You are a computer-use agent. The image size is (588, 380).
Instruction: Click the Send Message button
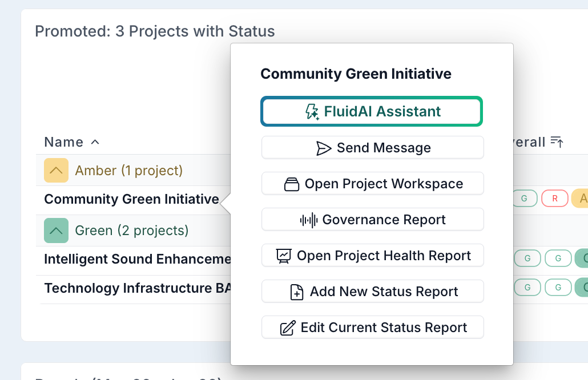pos(372,148)
